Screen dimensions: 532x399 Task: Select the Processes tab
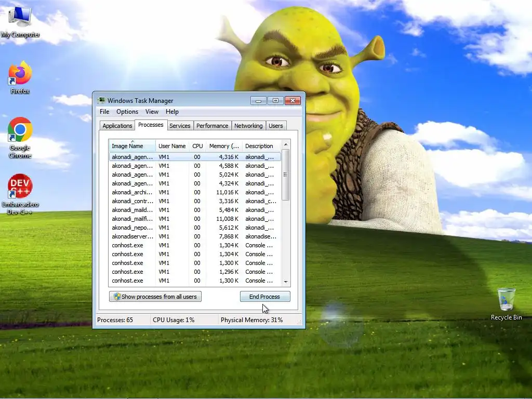[151, 125]
